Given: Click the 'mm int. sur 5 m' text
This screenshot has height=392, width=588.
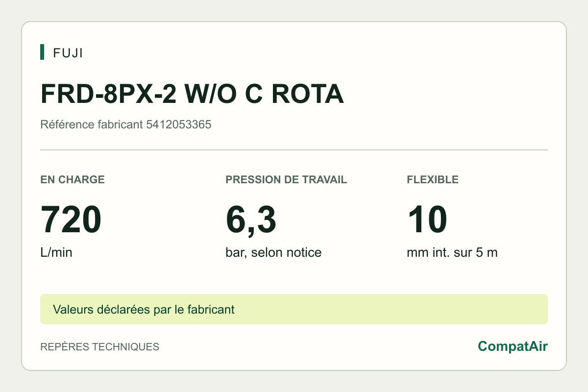Looking at the screenshot, I should click(452, 253).
